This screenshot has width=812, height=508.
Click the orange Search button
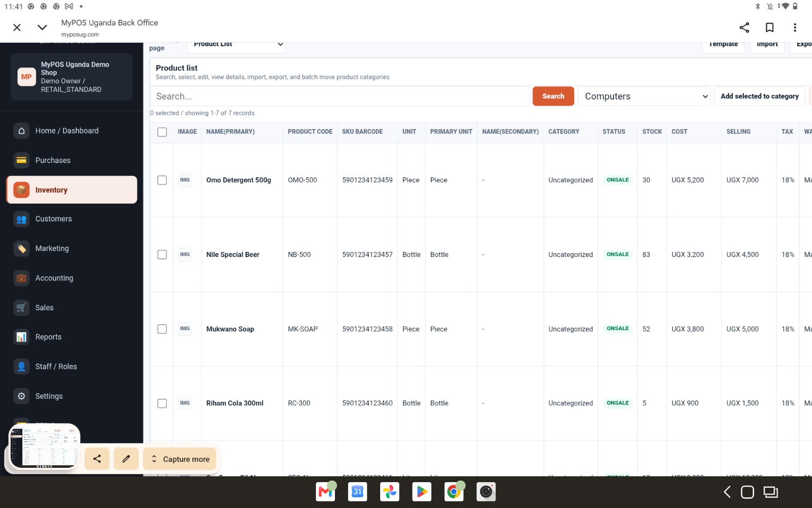tap(553, 96)
